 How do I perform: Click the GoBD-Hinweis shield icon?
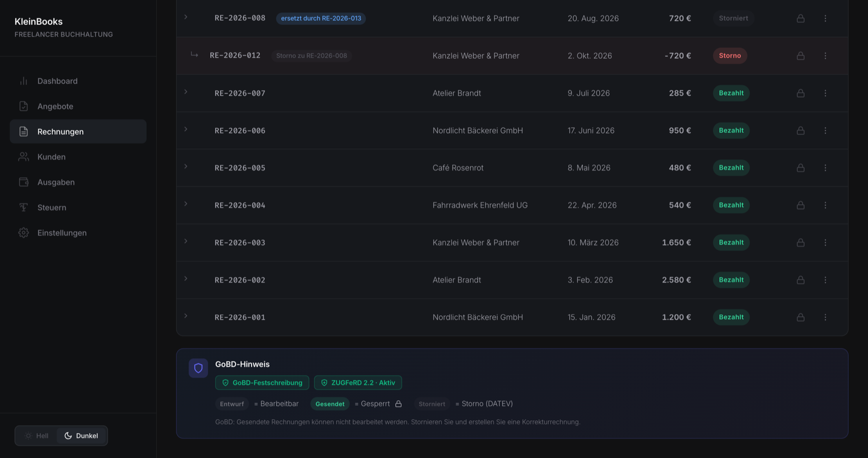click(x=198, y=368)
